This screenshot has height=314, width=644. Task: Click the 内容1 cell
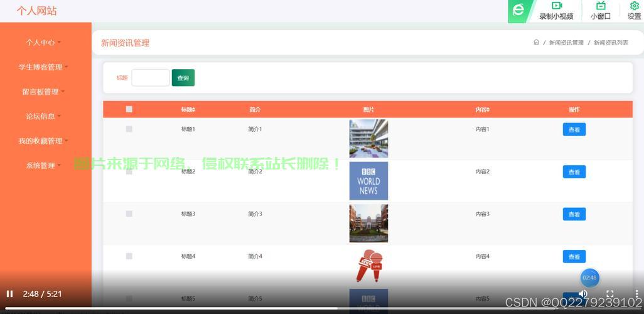(x=483, y=129)
